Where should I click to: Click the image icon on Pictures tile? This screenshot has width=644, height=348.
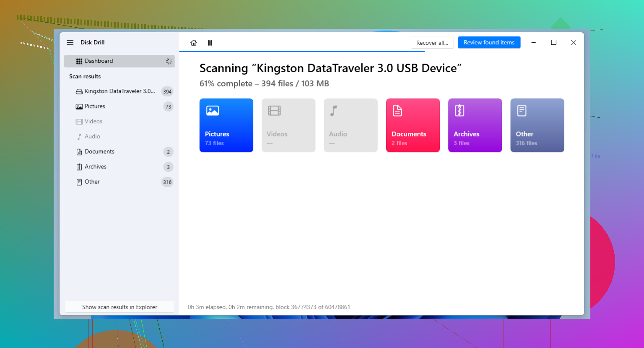(x=213, y=111)
